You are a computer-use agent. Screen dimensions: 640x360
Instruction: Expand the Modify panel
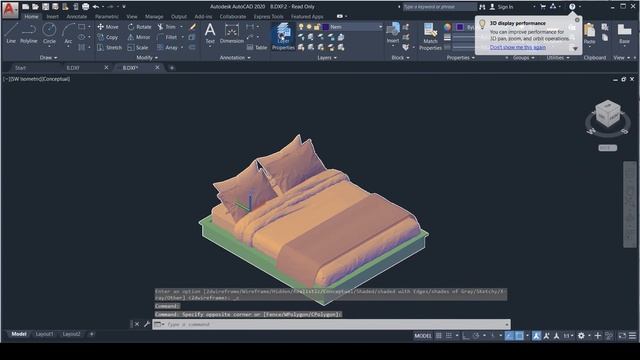(147, 58)
